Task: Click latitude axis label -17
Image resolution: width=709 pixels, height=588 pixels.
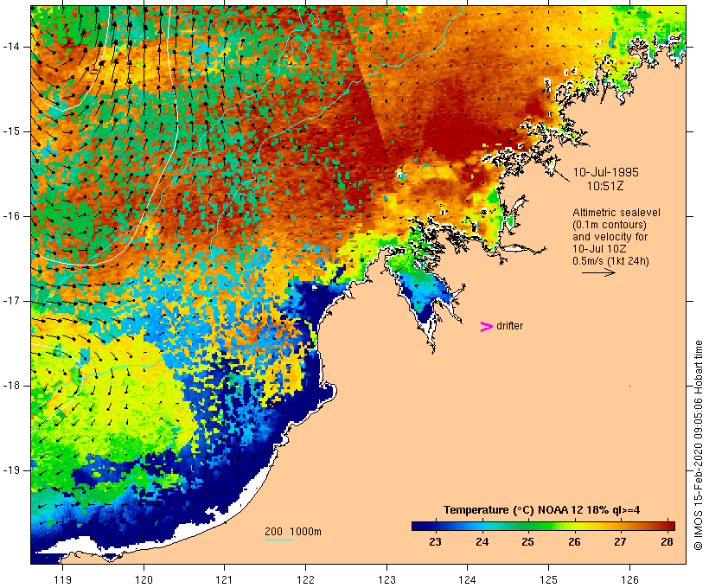Action: 10,301
